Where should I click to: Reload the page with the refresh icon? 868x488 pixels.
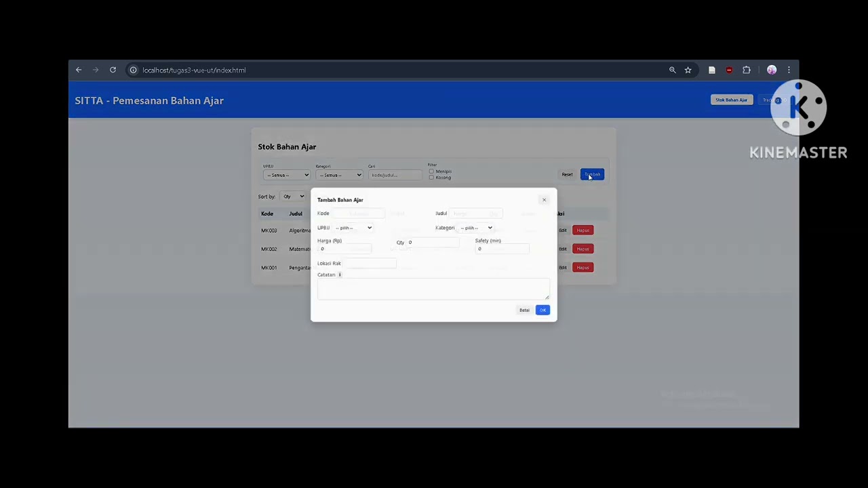tap(113, 70)
